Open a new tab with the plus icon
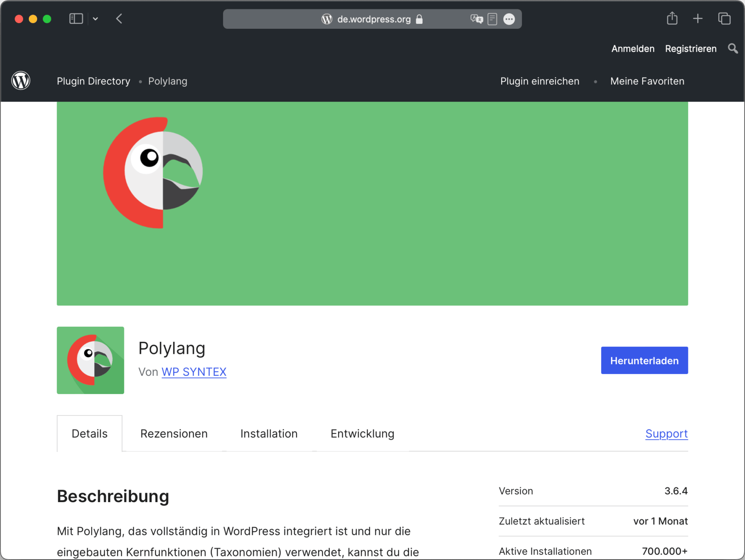This screenshot has height=560, width=745. click(x=698, y=19)
